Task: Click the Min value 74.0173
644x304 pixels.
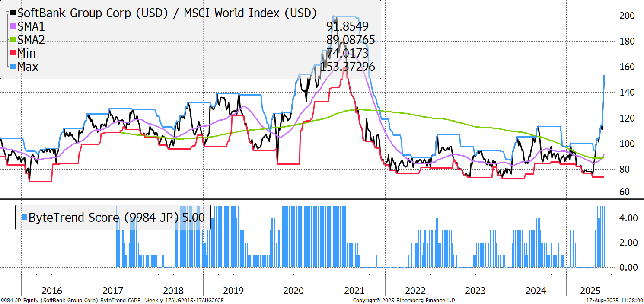Action: click(x=348, y=54)
